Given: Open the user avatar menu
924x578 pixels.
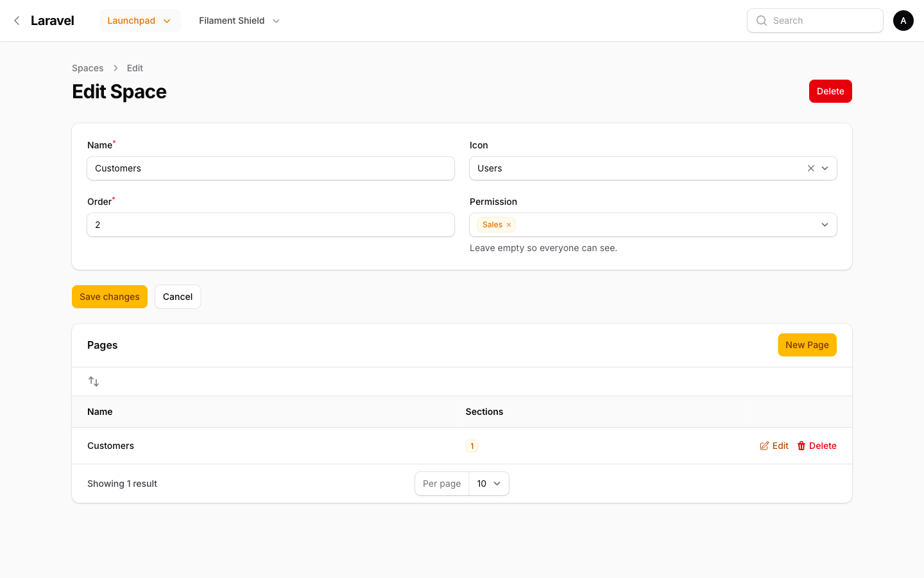Looking at the screenshot, I should click(x=903, y=21).
